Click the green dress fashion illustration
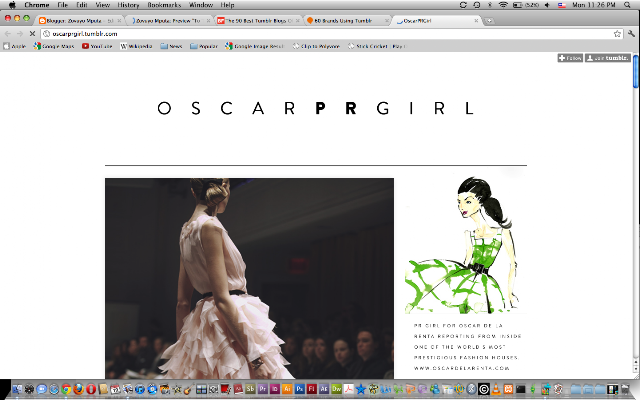This screenshot has width=640, height=400. [x=462, y=245]
